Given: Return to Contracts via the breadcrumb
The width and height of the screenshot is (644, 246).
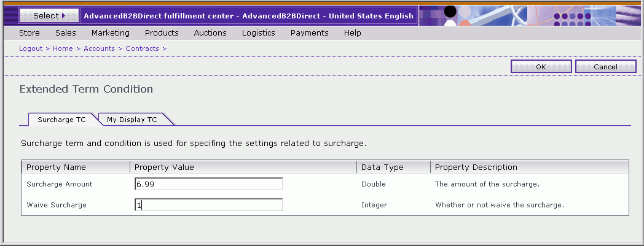Looking at the screenshot, I should pos(142,48).
